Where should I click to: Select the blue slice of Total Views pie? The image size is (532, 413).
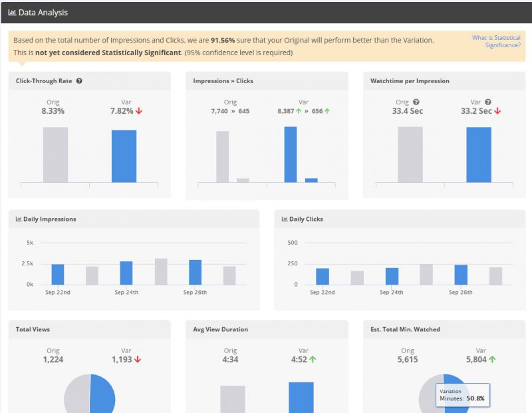point(103,396)
